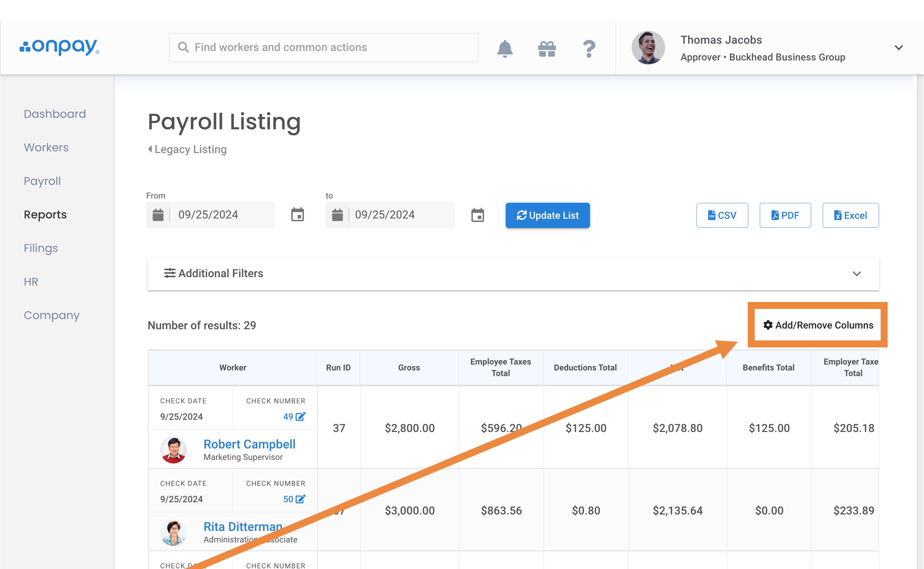Export the listing as CSV
The width and height of the screenshot is (924, 569).
(x=722, y=215)
